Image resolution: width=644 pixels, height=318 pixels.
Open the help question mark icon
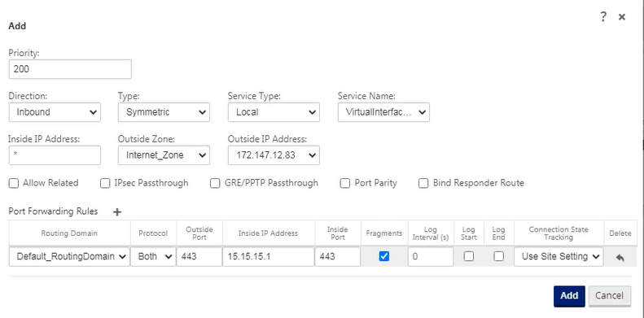pos(603,17)
